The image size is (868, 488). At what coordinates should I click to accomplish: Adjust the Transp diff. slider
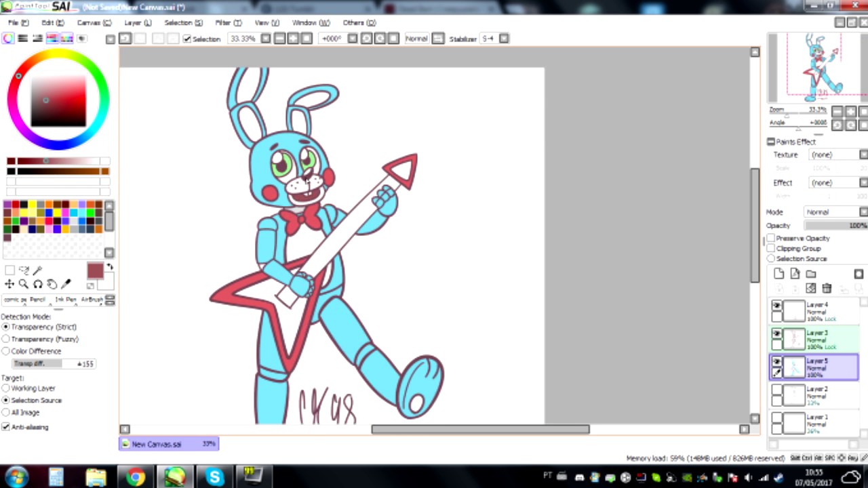click(54, 364)
